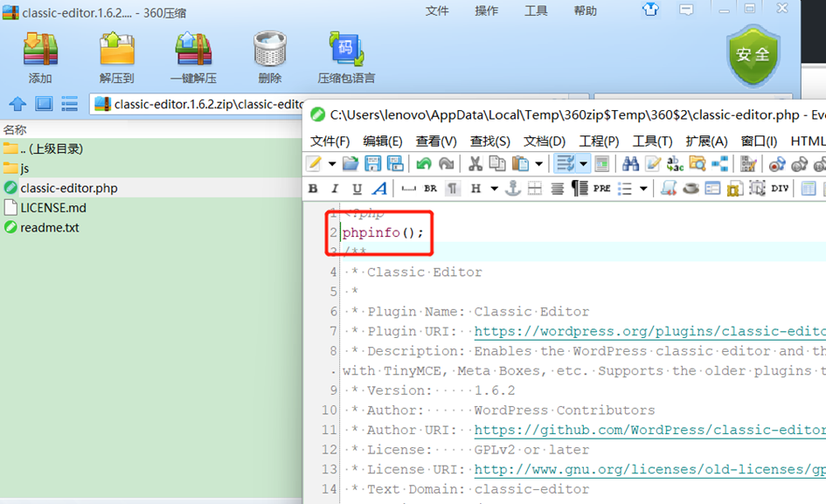
Task: Switch to list view in 360压缩
Action: coord(69,104)
